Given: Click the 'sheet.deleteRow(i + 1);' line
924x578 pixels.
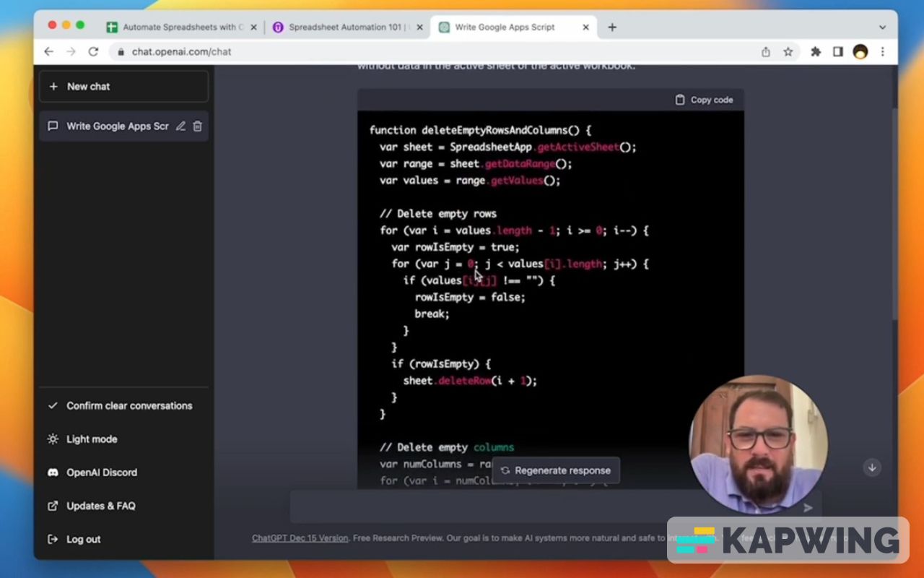Looking at the screenshot, I should pos(470,381).
